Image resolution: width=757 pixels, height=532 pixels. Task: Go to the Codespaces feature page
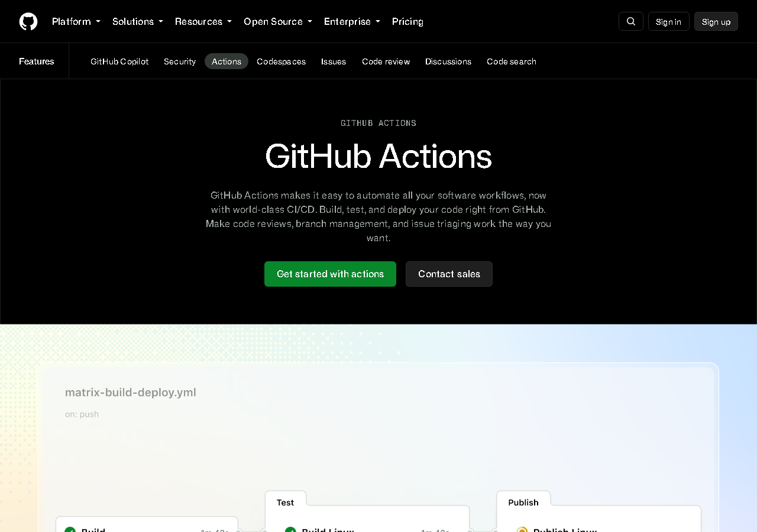281,61
